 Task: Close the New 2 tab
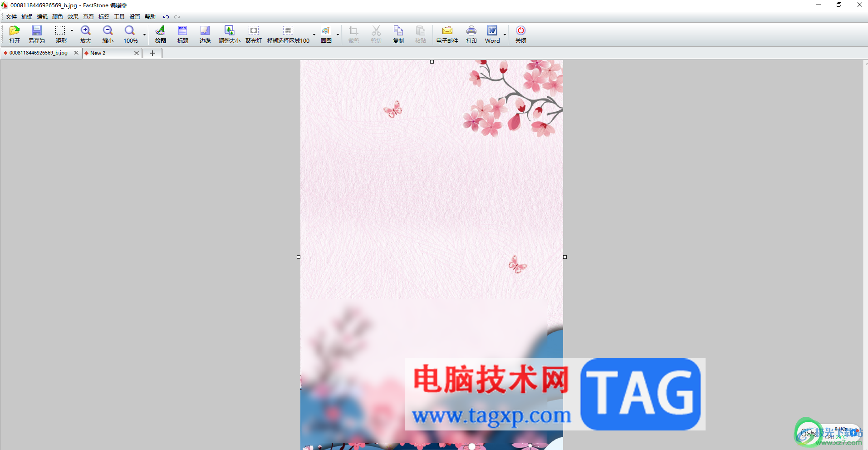pos(137,53)
